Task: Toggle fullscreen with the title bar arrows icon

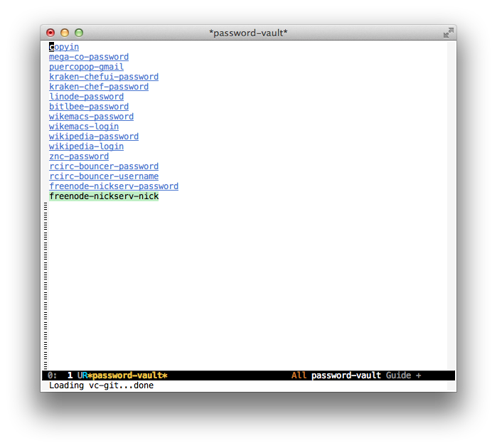Action: tap(449, 32)
